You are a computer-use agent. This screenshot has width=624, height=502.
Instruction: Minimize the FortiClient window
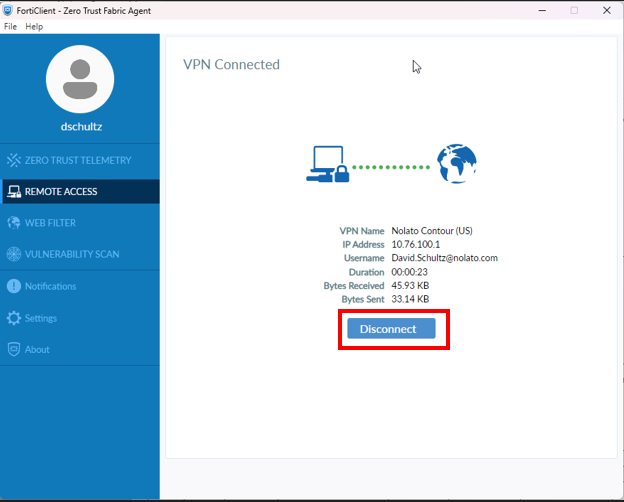pyautogui.click(x=542, y=10)
